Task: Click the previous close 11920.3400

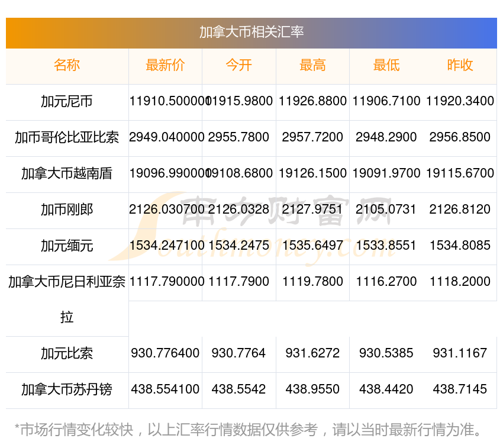Action: click(x=460, y=101)
